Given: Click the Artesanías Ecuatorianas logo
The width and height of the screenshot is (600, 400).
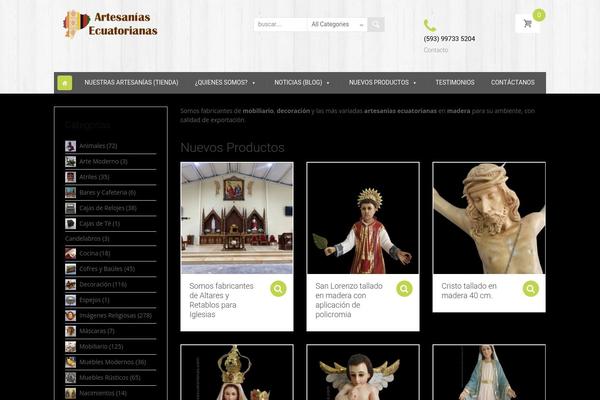Looking at the screenshot, I should tap(111, 24).
